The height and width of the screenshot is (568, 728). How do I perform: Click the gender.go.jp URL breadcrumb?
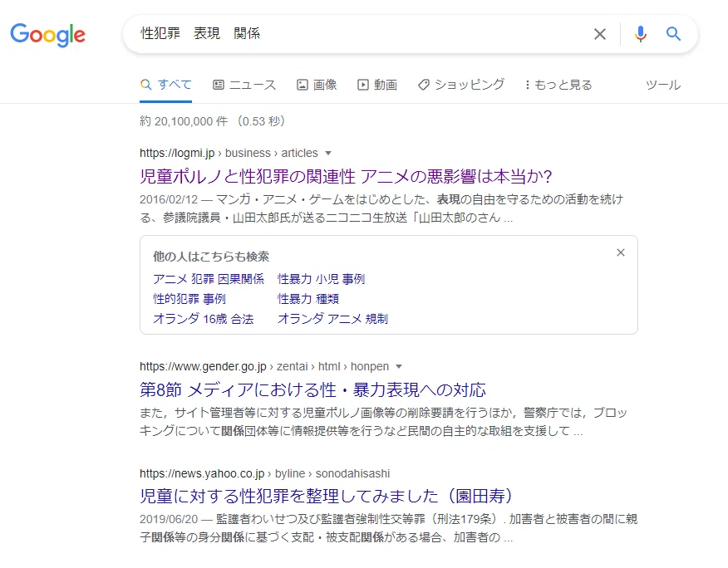click(x=264, y=366)
